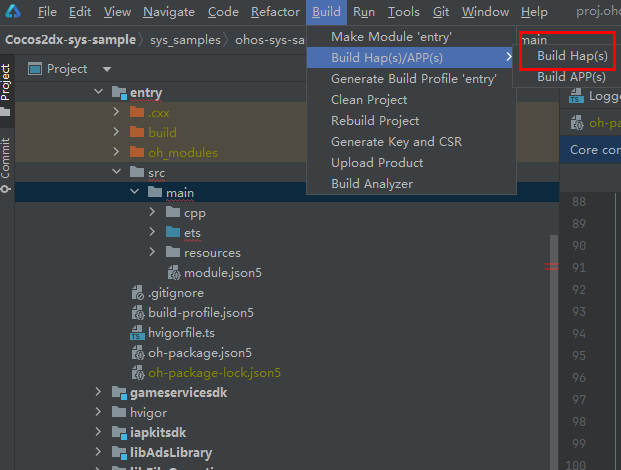
Task: Click the oh_modules orange folder icon
Action: tap(137, 152)
